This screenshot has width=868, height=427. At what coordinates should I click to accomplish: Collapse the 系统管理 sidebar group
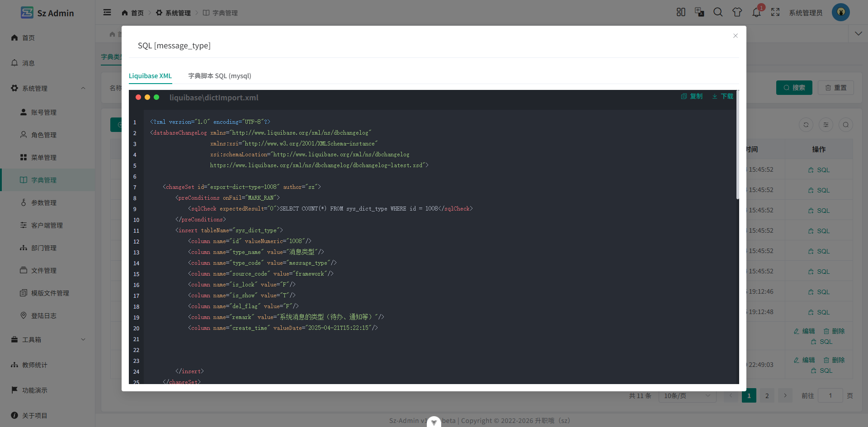[x=47, y=88]
